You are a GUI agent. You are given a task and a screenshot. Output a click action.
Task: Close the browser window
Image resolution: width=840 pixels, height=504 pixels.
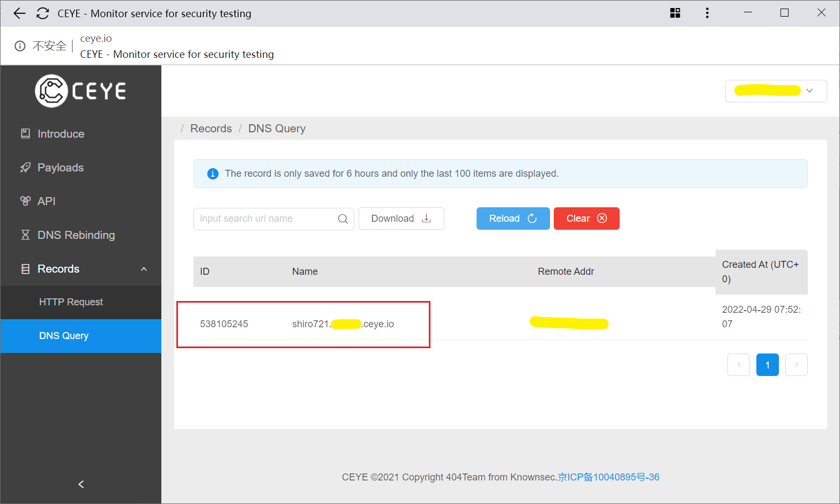pyautogui.click(x=821, y=13)
